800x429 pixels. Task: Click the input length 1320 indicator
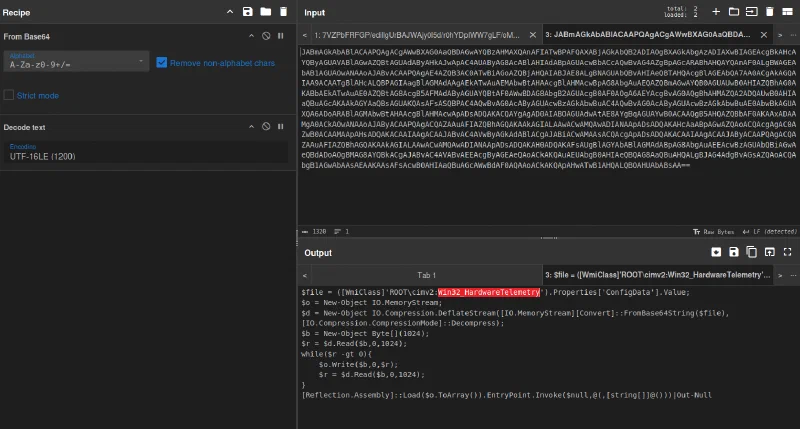coord(315,232)
